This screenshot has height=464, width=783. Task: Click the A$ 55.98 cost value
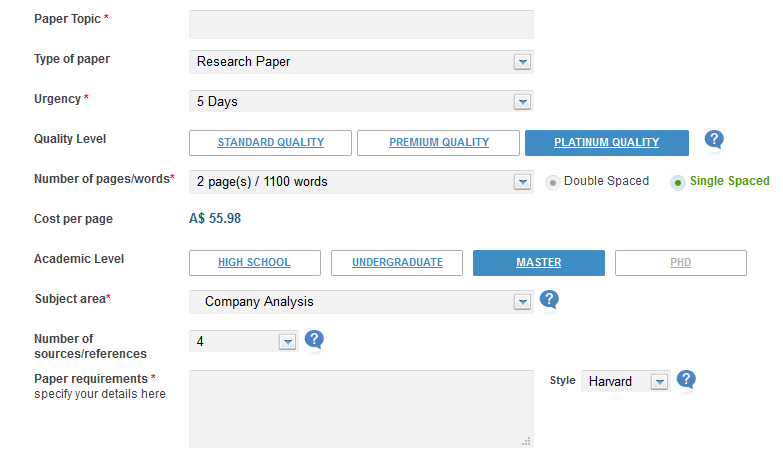click(215, 218)
